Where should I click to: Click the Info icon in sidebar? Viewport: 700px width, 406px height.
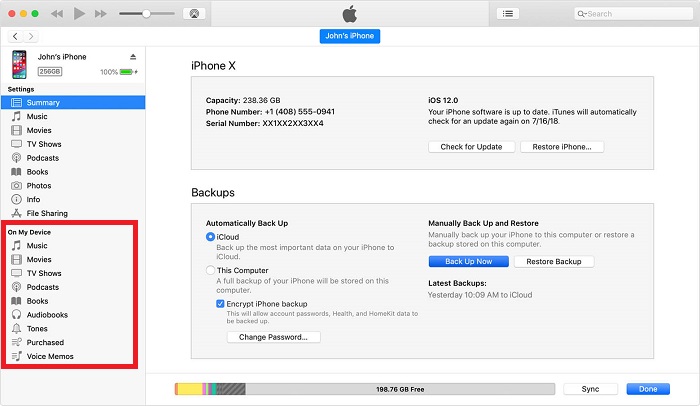16,199
